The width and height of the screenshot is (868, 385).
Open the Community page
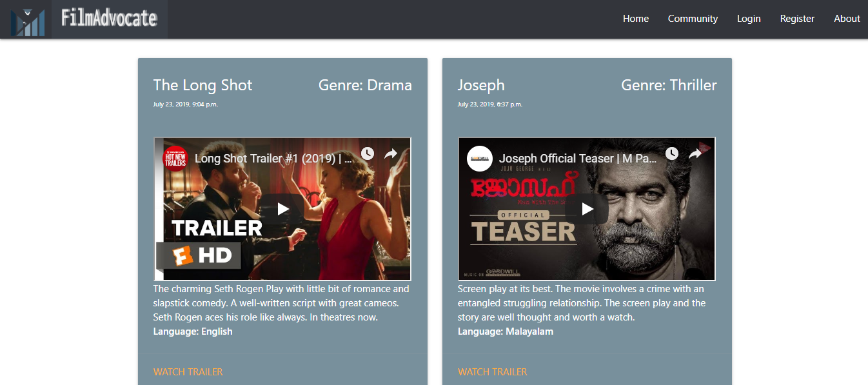693,19
